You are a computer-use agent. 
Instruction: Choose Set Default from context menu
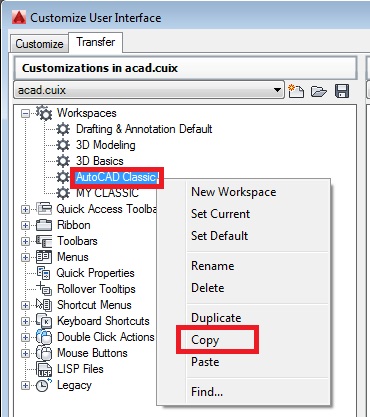coord(219,236)
